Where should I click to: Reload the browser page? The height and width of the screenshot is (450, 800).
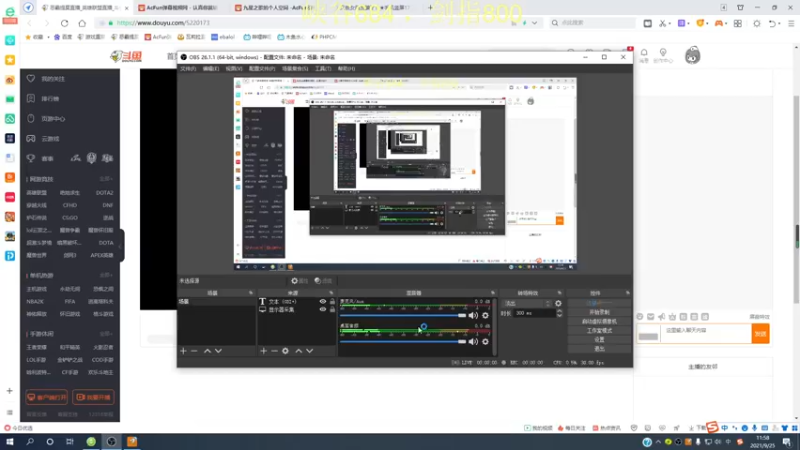click(x=64, y=23)
